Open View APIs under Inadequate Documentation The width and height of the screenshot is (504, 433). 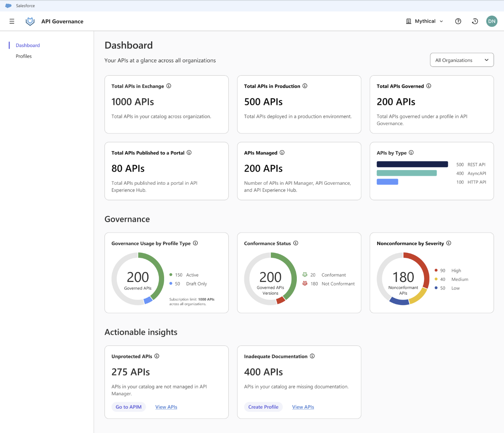[303, 407]
